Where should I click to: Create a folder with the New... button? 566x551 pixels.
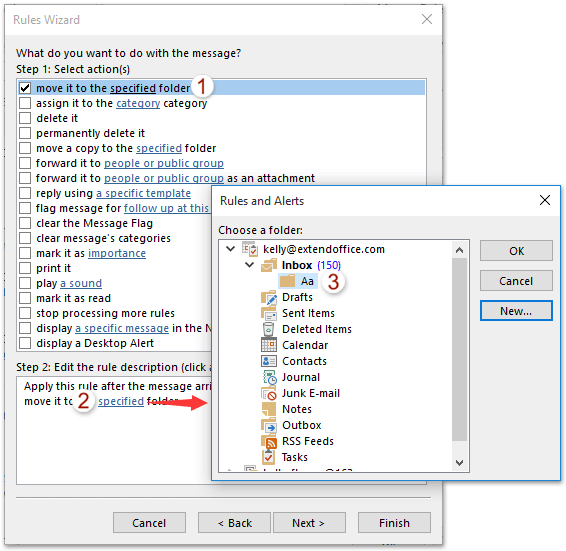(516, 311)
